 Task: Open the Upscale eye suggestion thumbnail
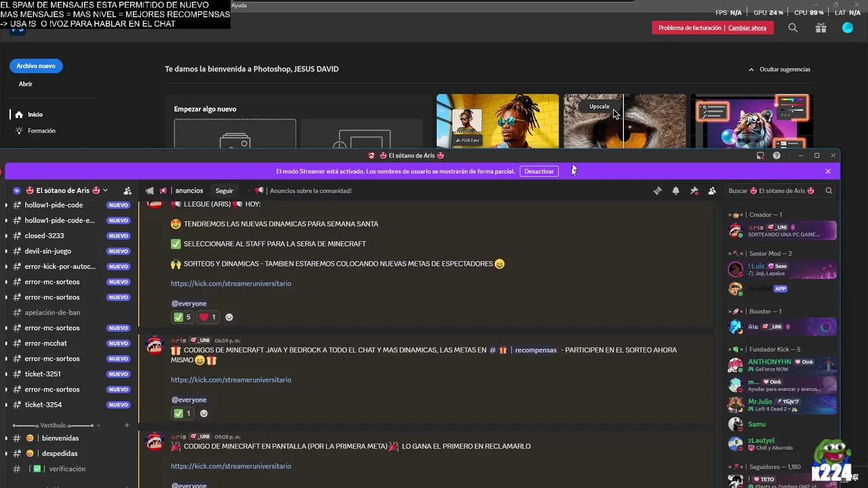tap(625, 121)
